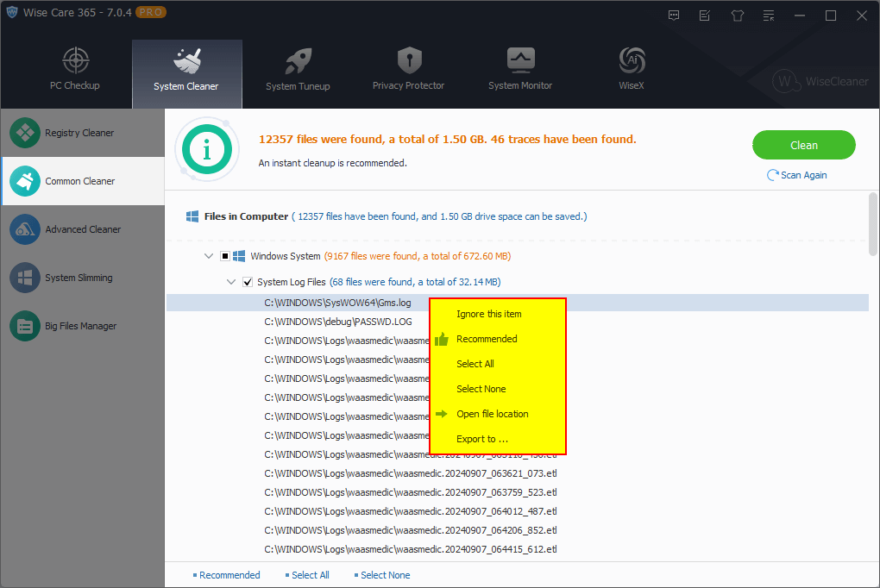Click the WiseCleaner logo at top right
Viewport: 880px width, 588px height.
tap(820, 82)
